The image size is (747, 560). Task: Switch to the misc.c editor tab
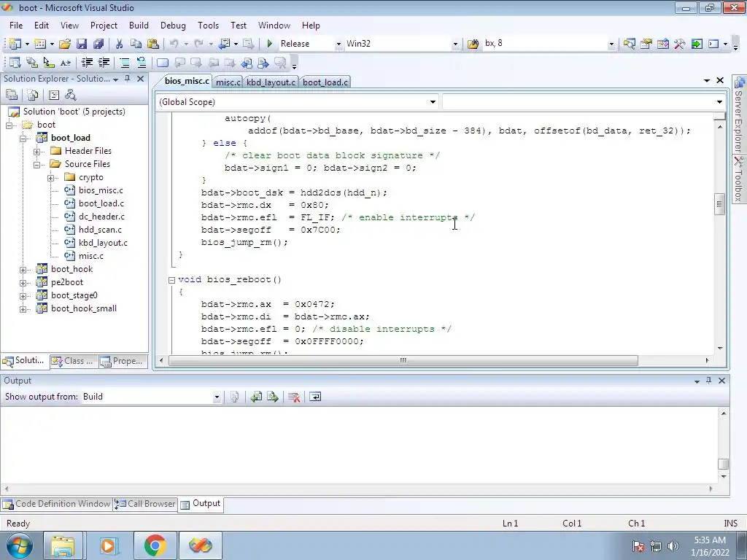[228, 82]
